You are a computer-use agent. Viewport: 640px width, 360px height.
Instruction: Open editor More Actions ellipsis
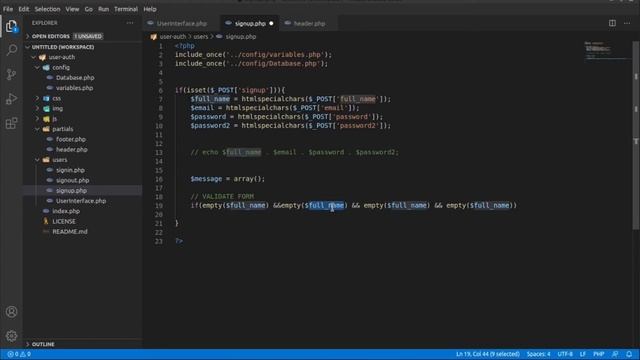point(627,23)
